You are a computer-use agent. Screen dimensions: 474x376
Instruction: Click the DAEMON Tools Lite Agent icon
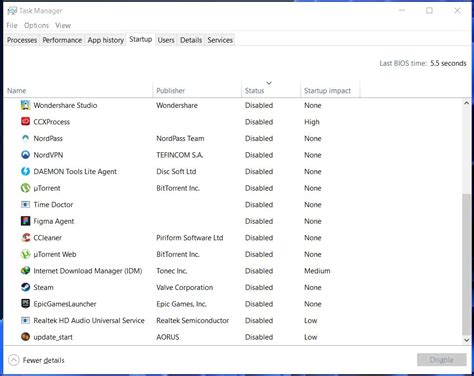pos(25,171)
